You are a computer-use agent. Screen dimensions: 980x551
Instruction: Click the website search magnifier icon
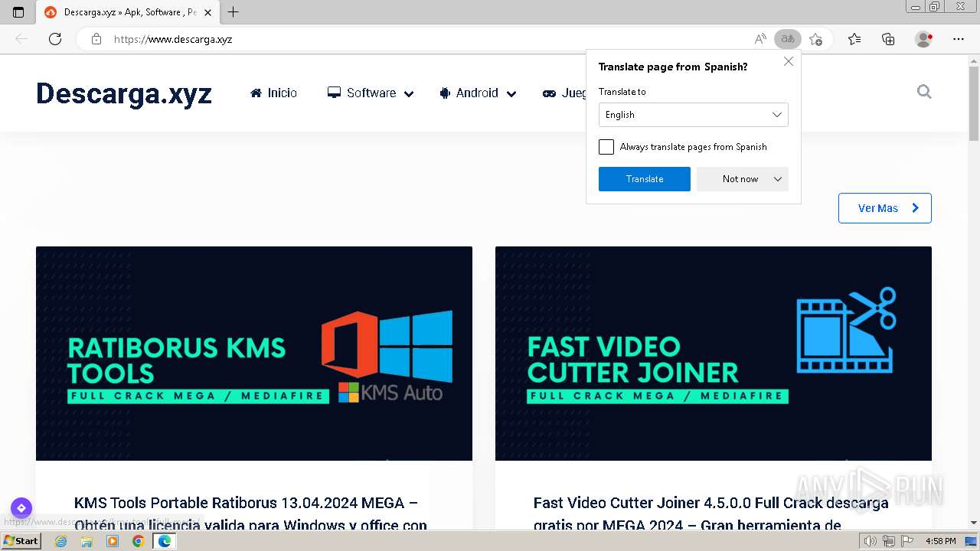coord(924,92)
